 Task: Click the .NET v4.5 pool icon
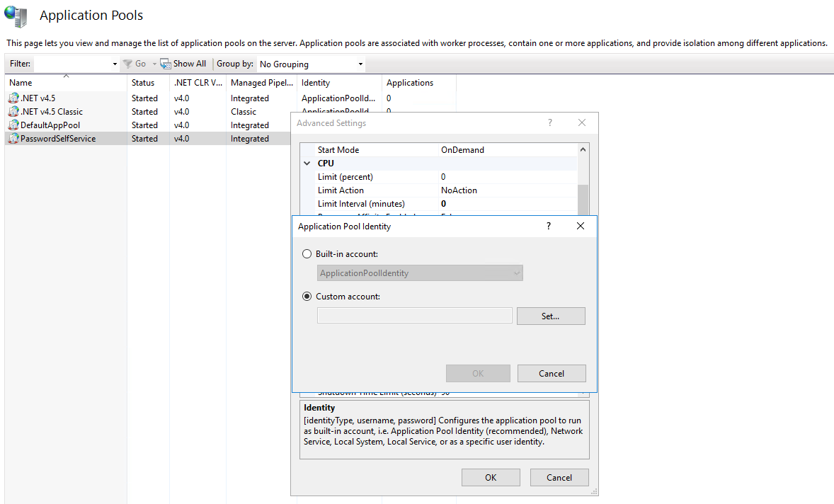(x=13, y=98)
